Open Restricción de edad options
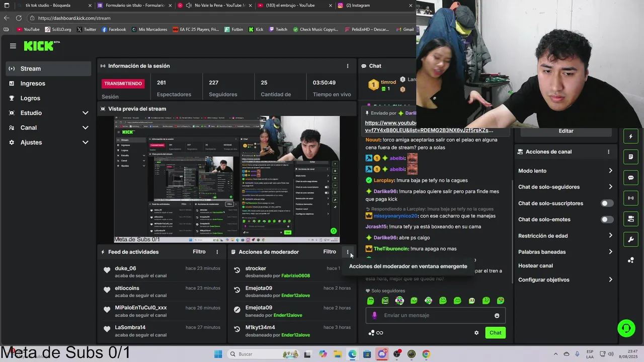The width and height of the screenshot is (644, 362). coord(566,236)
